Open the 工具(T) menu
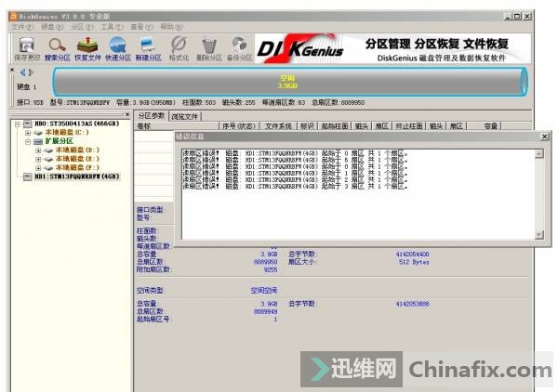Screen dimensions: 558x392 pos(112,27)
